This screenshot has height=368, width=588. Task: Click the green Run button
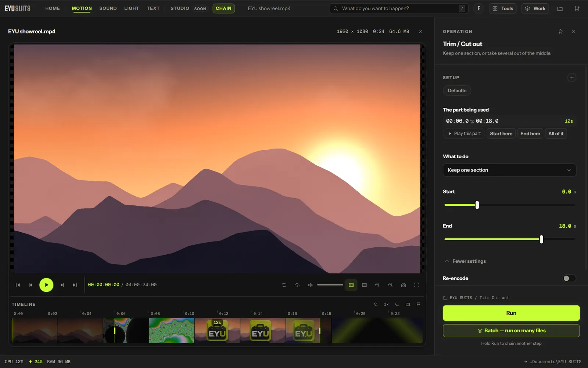pos(511,313)
